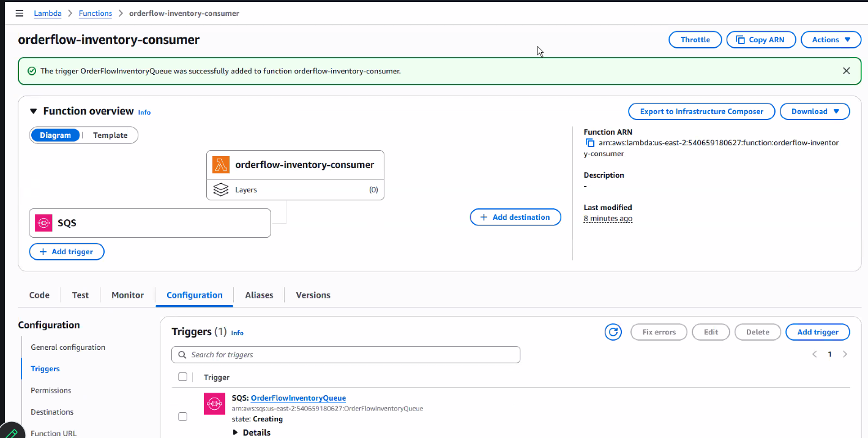Click the success checkmark icon in the banner
This screenshot has width=868, height=438.
tap(32, 71)
